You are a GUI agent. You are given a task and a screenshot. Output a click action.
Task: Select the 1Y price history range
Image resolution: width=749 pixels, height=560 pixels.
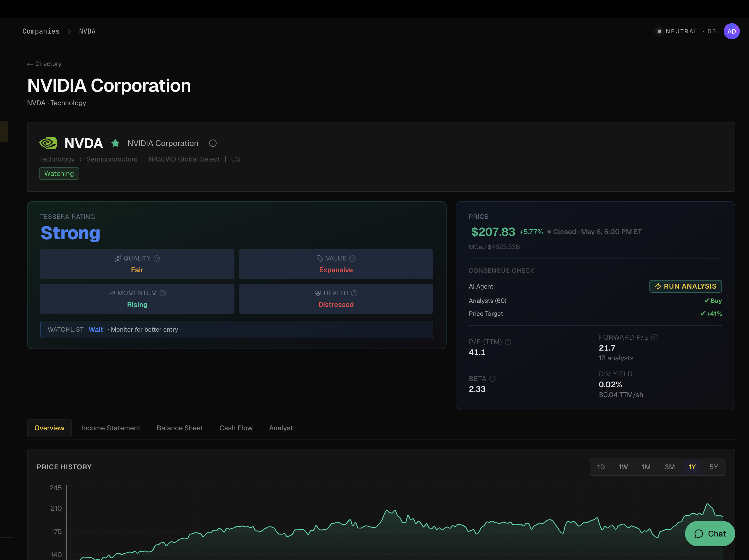coord(692,467)
